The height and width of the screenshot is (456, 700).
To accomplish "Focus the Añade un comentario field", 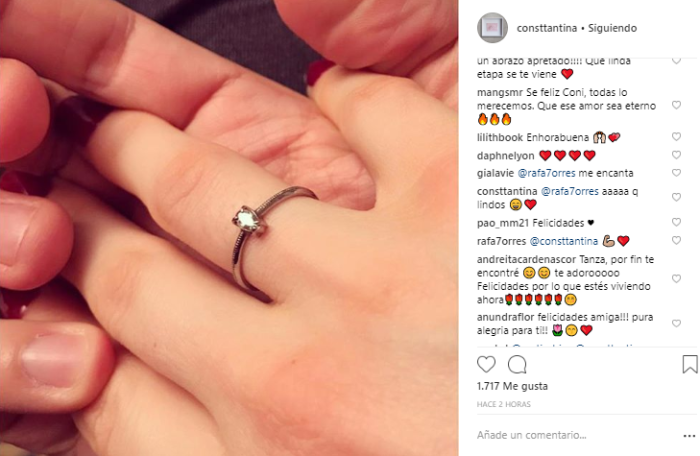I will (x=576, y=435).
